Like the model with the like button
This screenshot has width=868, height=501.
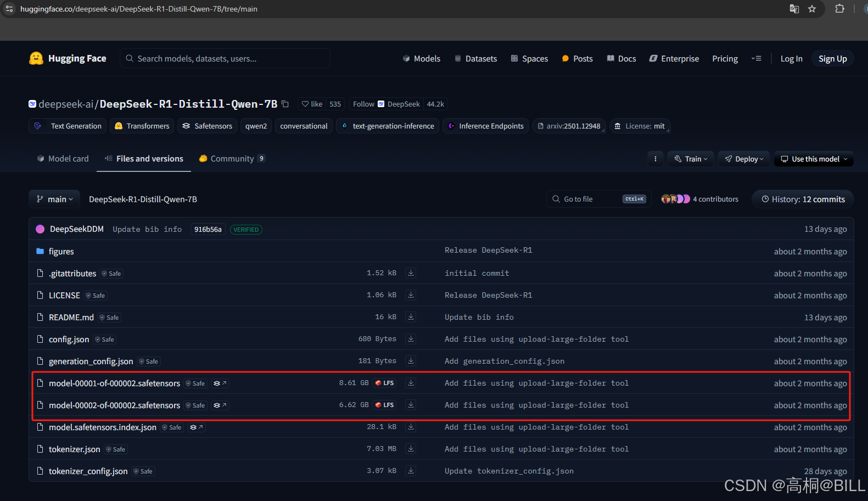pyautogui.click(x=312, y=104)
